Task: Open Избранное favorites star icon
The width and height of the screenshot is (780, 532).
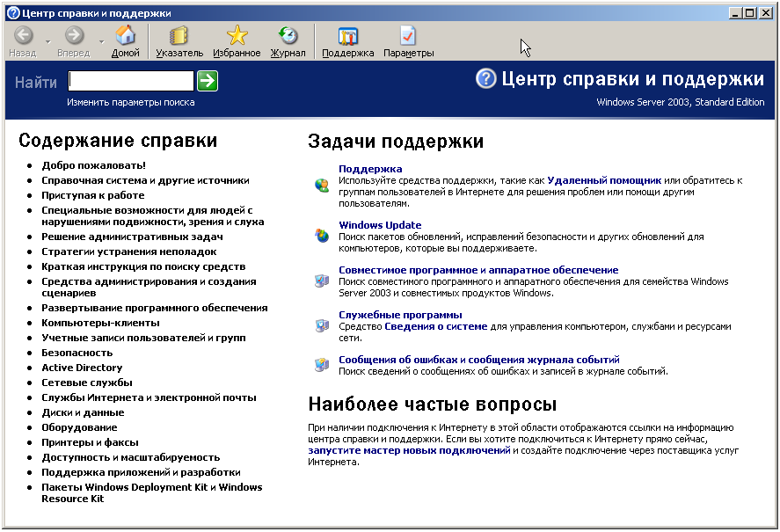Action: (237, 35)
